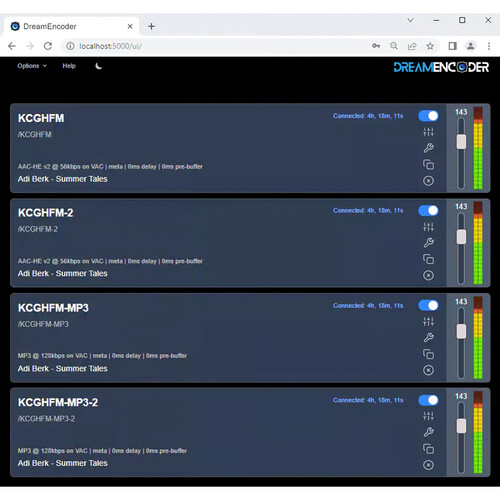Reload the DreamEncoder page

(48, 46)
